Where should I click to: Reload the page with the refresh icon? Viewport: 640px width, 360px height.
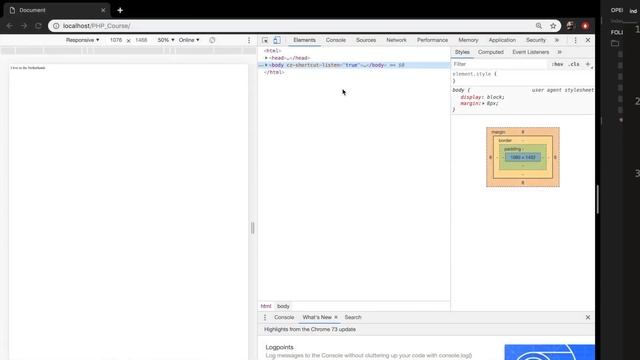coord(38,26)
